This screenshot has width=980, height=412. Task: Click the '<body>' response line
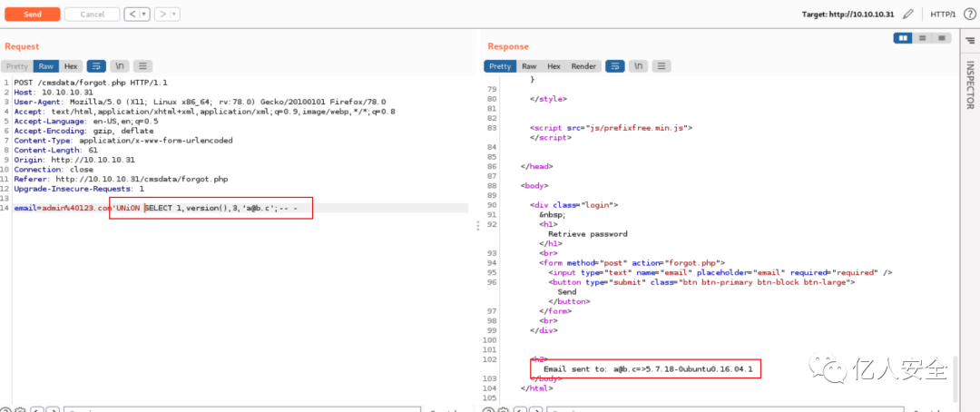point(534,186)
